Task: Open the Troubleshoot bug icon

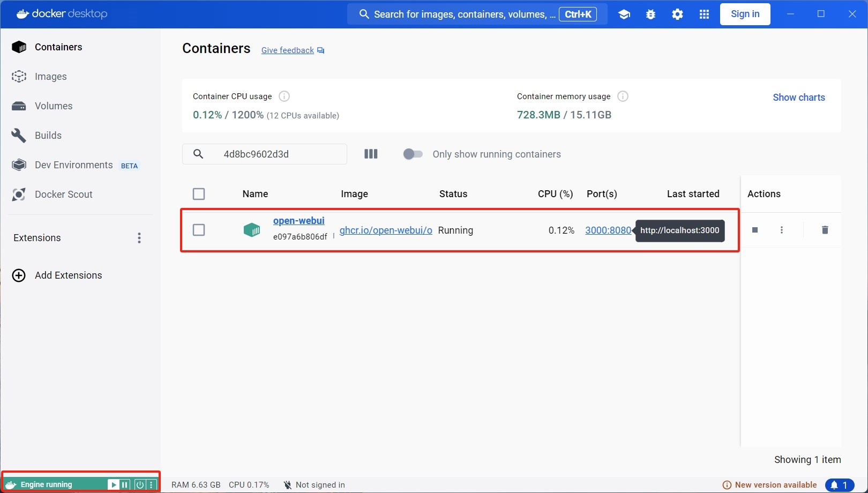Action: click(x=650, y=14)
